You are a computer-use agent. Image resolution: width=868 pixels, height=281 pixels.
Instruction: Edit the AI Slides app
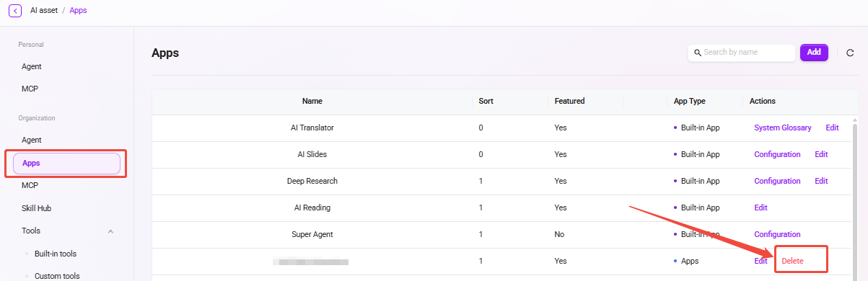tap(821, 154)
